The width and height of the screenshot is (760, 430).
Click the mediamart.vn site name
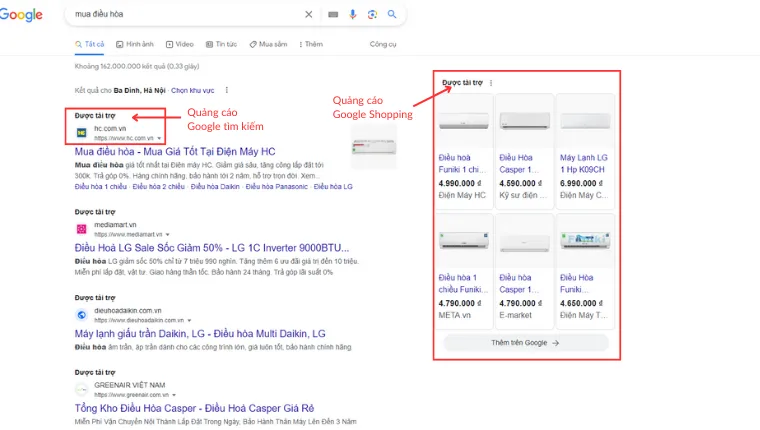(115, 225)
